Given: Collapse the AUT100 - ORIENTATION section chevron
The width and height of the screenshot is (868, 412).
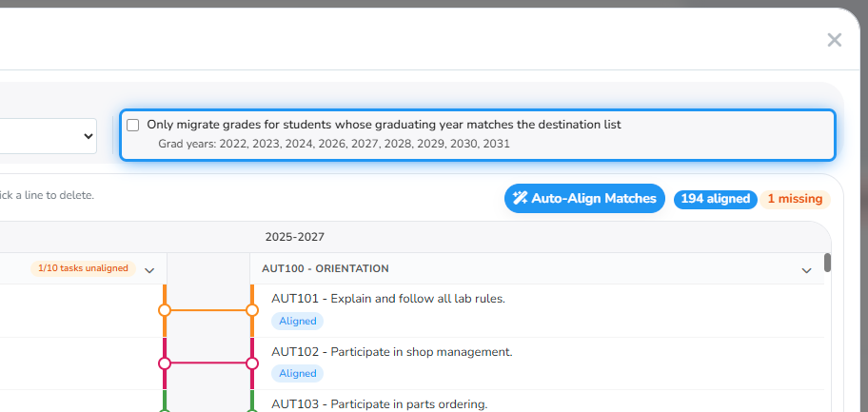Looking at the screenshot, I should coord(806,270).
